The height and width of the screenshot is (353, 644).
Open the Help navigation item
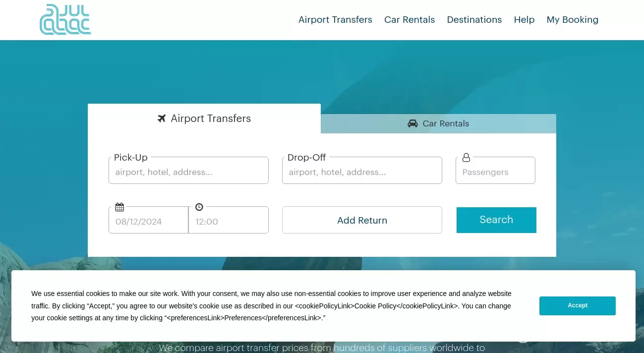point(524,20)
